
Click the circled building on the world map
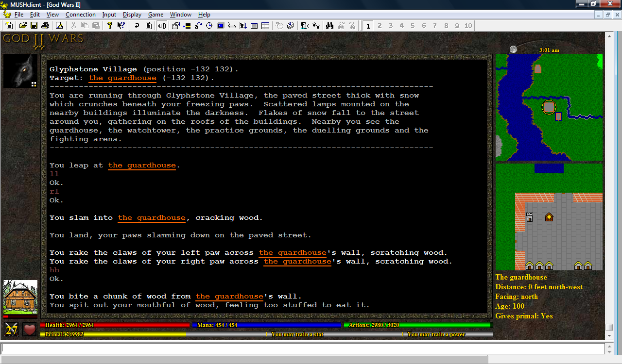[x=549, y=107]
